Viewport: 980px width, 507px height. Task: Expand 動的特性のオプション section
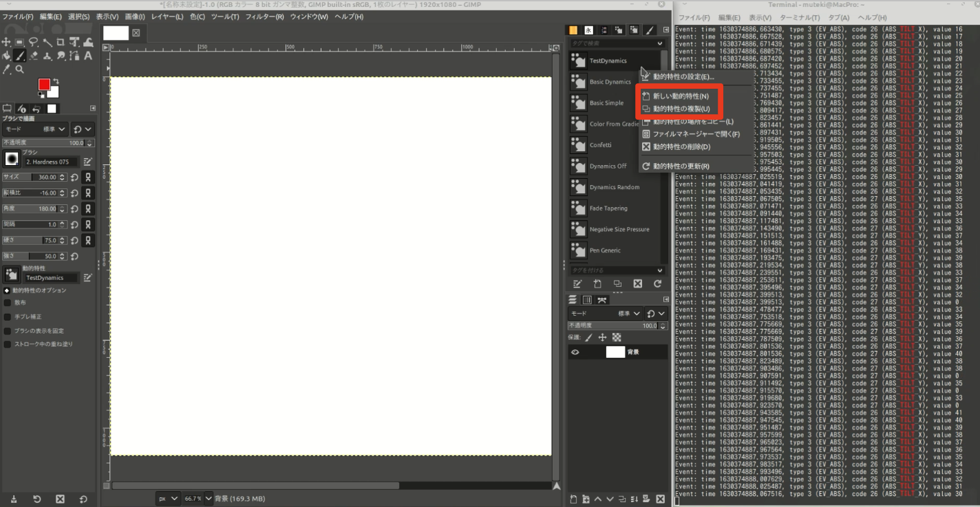7,290
